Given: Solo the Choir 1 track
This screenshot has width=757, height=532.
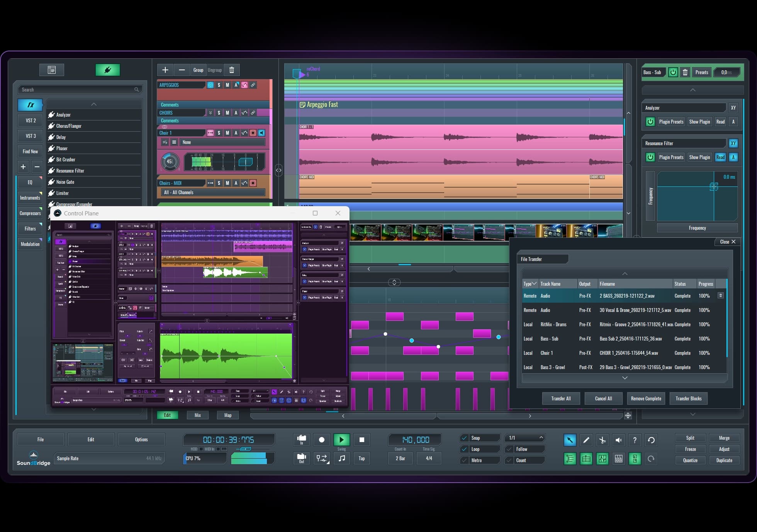Looking at the screenshot, I should [x=219, y=132].
